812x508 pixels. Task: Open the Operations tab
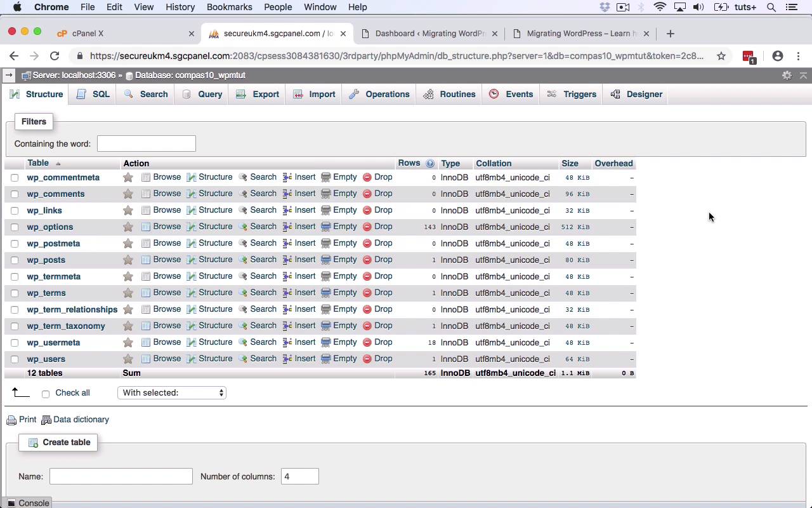coord(379,94)
